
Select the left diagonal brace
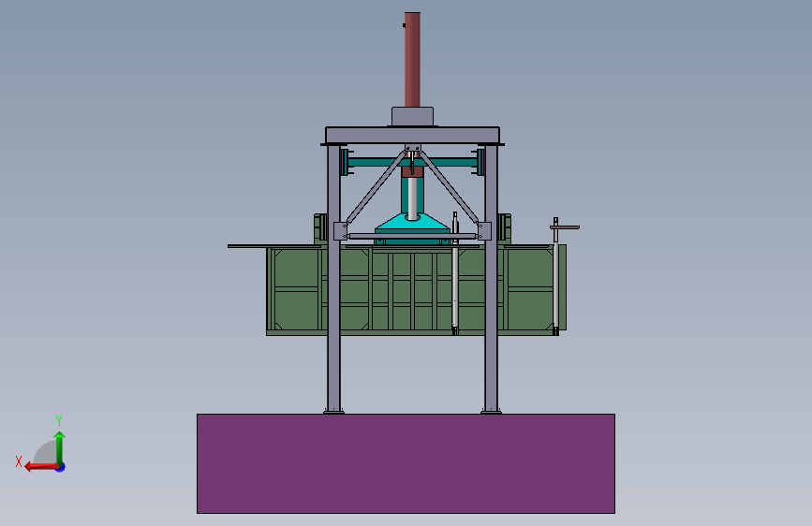[376, 187]
